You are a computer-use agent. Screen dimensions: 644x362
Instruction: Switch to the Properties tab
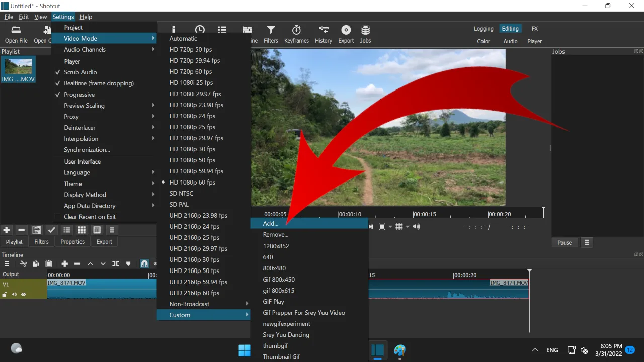coord(72,242)
